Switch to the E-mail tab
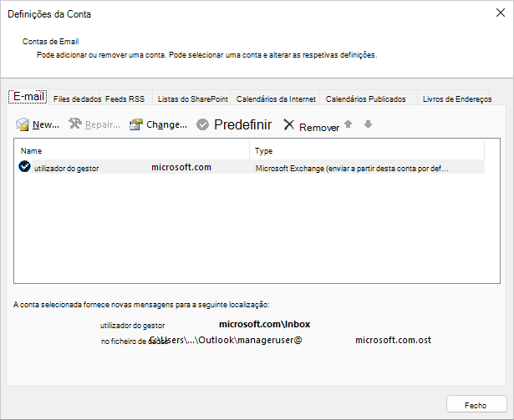This screenshot has width=514, height=420. 28,96
